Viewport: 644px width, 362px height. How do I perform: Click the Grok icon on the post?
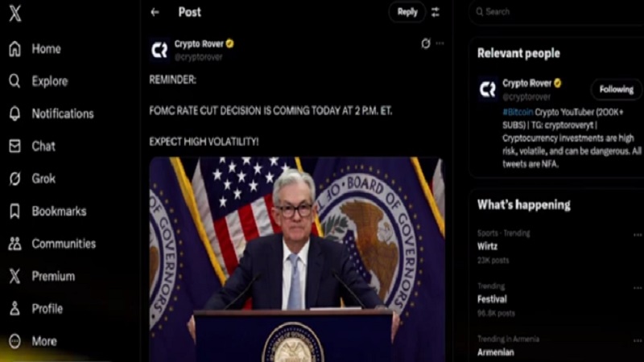tap(426, 43)
